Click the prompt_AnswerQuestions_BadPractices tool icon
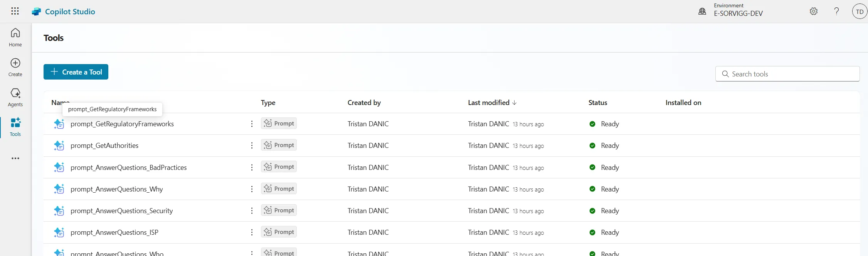The width and height of the screenshot is (868, 256). coord(59,167)
